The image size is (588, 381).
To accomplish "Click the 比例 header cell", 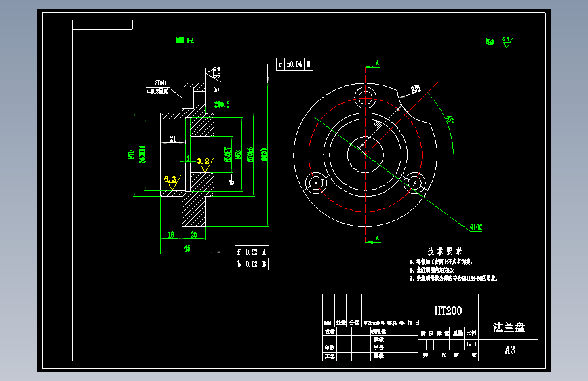I will (x=471, y=333).
